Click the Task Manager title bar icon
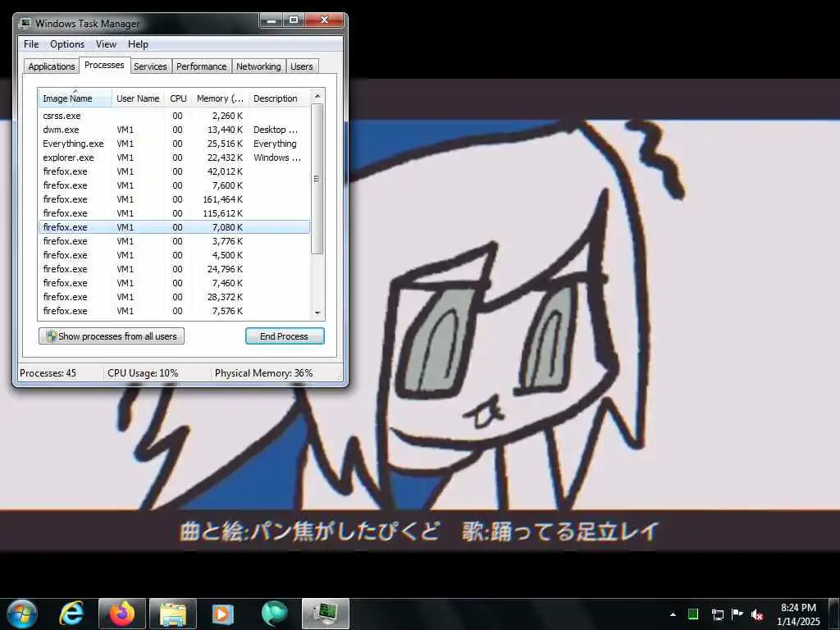Image resolution: width=840 pixels, height=630 pixels. 25,23
